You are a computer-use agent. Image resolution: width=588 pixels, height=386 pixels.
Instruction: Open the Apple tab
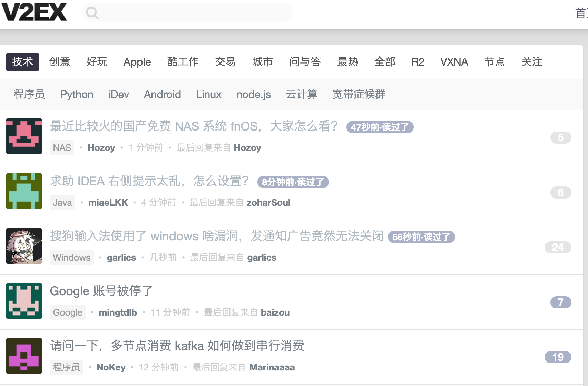pyautogui.click(x=137, y=62)
